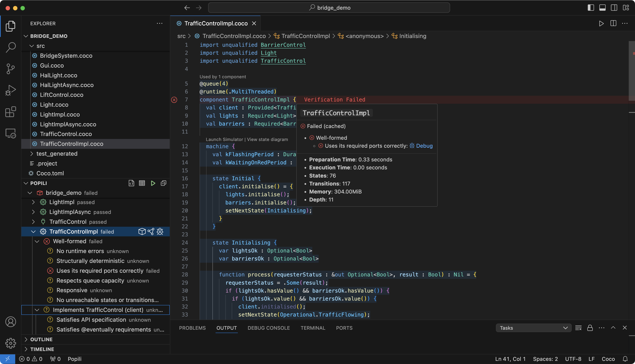Expand the LightImpl verification node
This screenshot has width=635, height=364.
tap(33, 202)
